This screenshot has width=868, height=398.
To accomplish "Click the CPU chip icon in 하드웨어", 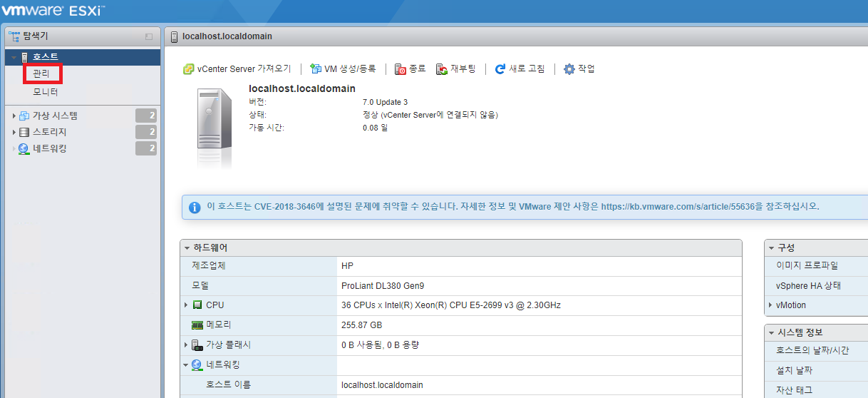I will (x=197, y=305).
